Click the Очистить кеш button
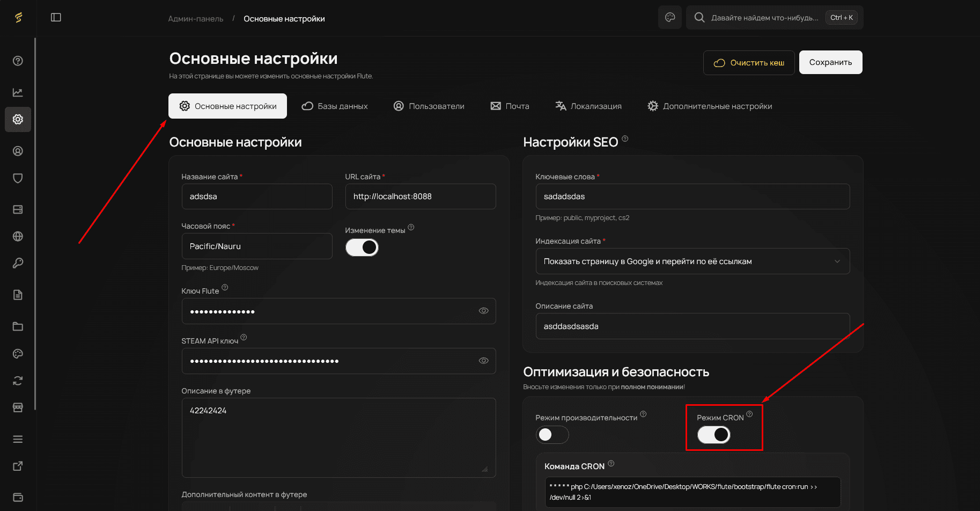The height and width of the screenshot is (511, 980). [x=749, y=62]
